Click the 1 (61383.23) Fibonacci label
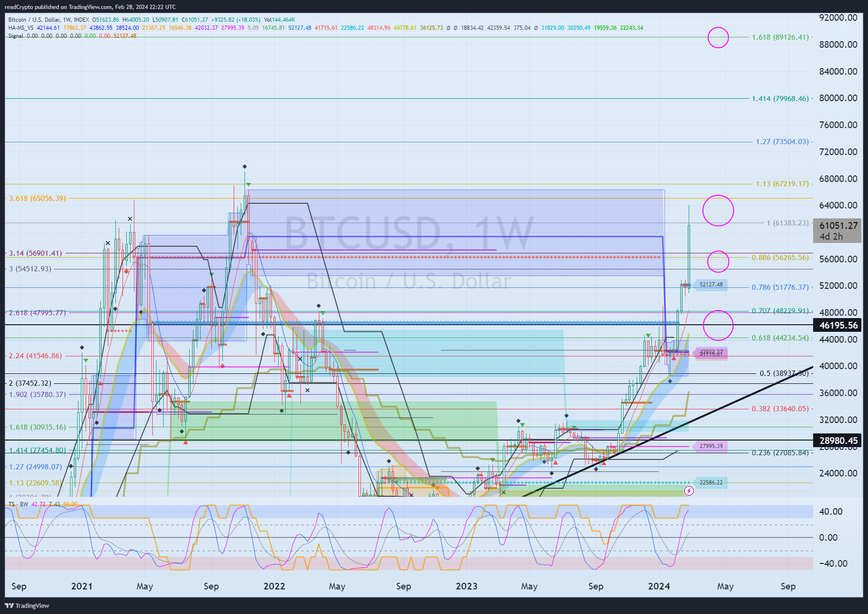868x614 pixels. (788, 223)
